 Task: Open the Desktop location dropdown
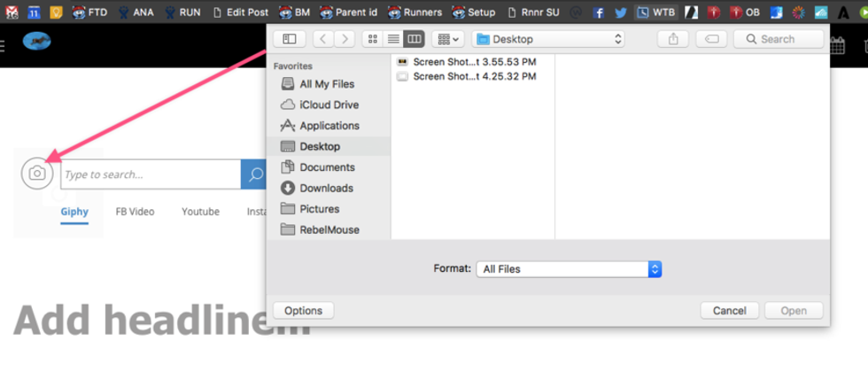[548, 39]
